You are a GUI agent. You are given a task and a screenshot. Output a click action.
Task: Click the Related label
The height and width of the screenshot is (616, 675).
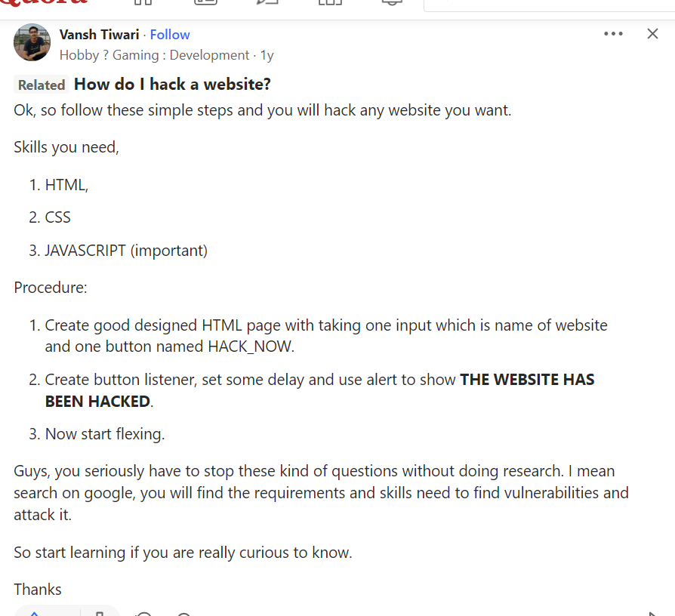point(42,85)
